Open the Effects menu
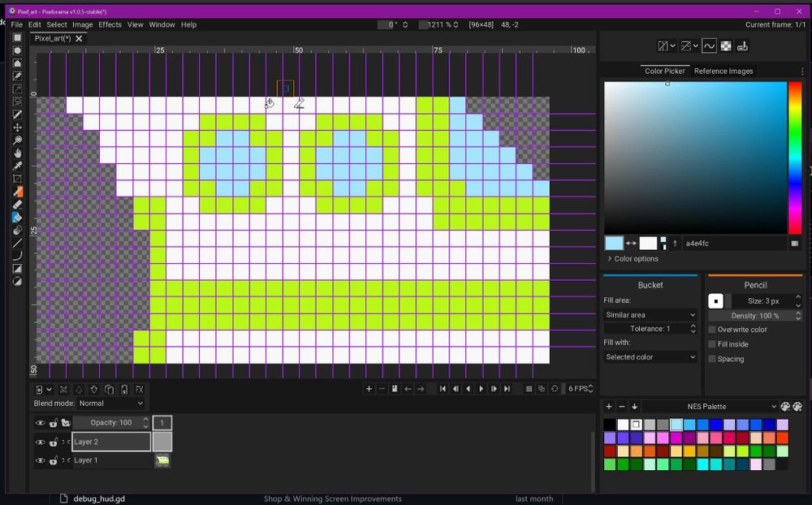Viewport: 812px width, 505px height. tap(110, 24)
